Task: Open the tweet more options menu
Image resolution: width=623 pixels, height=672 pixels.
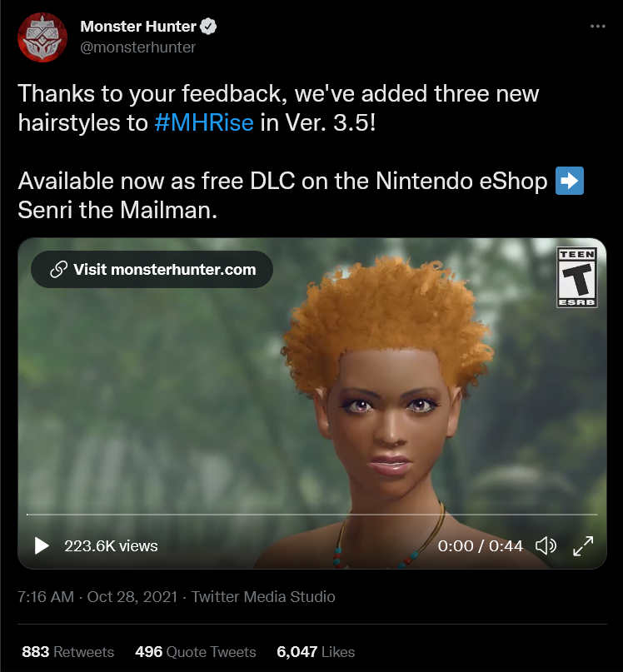Action: (x=598, y=26)
